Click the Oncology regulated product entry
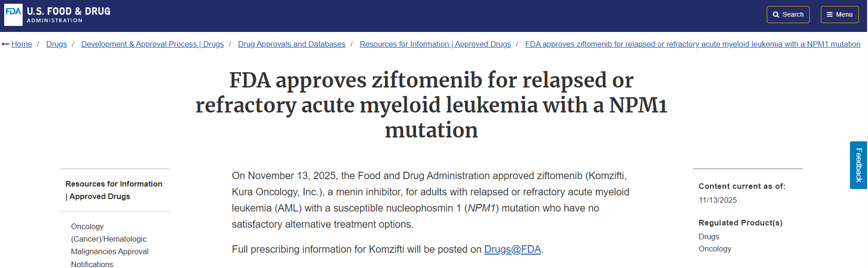868x268 pixels. click(715, 249)
